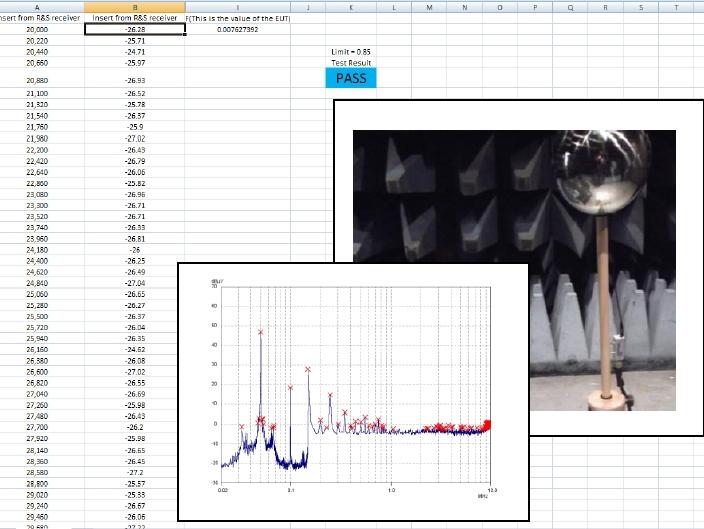Screen dimensions: 704x529
Task: Click column B header
Action: (135, 6)
